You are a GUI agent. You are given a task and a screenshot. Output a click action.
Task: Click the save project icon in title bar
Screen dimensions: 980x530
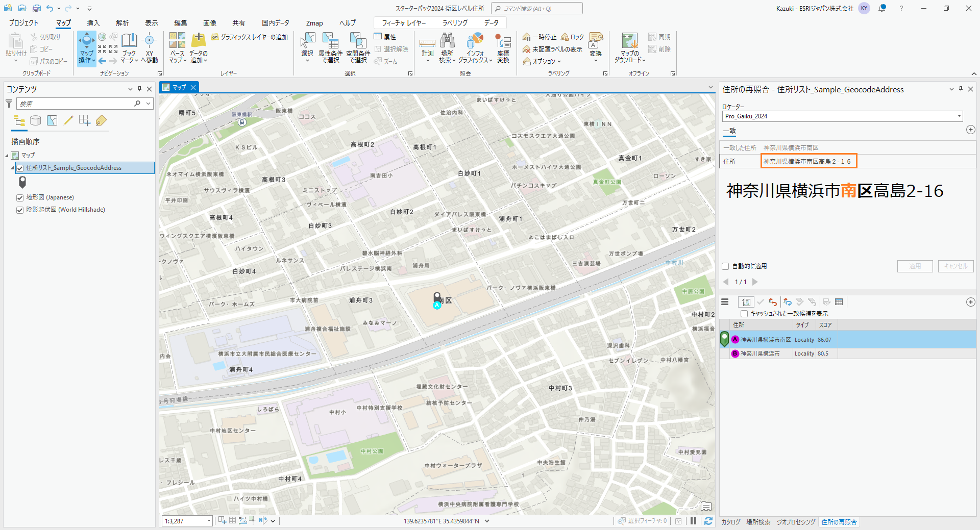[37, 8]
